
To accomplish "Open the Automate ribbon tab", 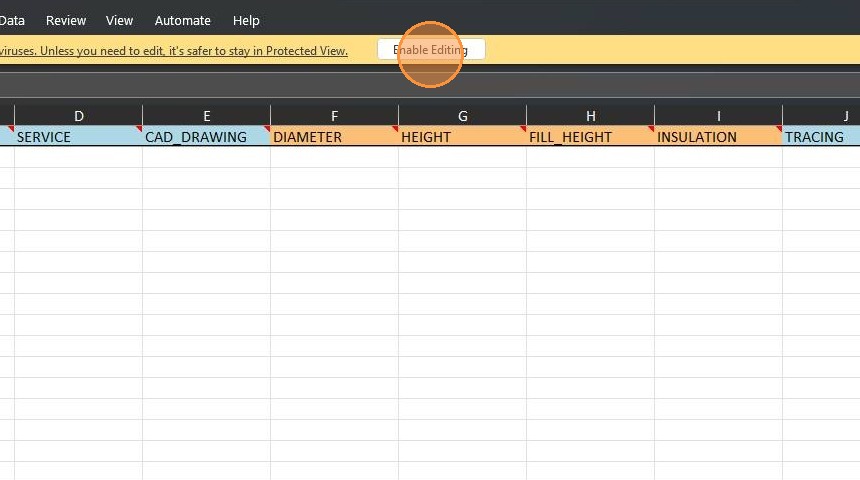I will tap(183, 21).
